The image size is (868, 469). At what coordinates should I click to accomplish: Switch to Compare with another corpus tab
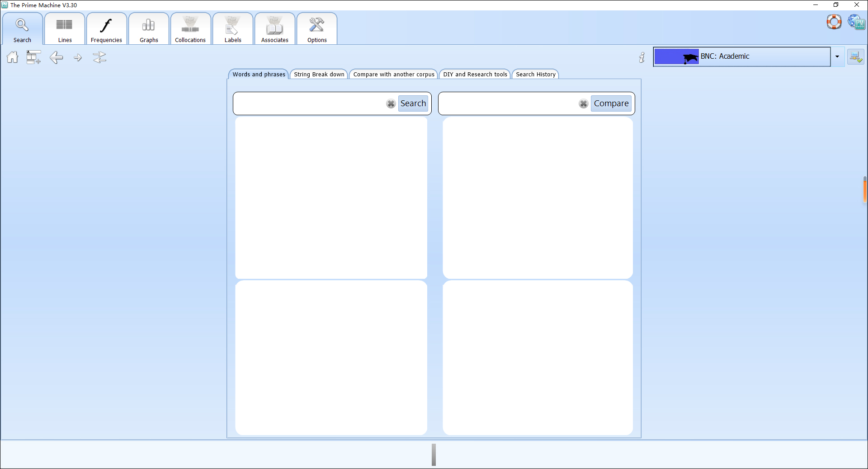point(394,75)
